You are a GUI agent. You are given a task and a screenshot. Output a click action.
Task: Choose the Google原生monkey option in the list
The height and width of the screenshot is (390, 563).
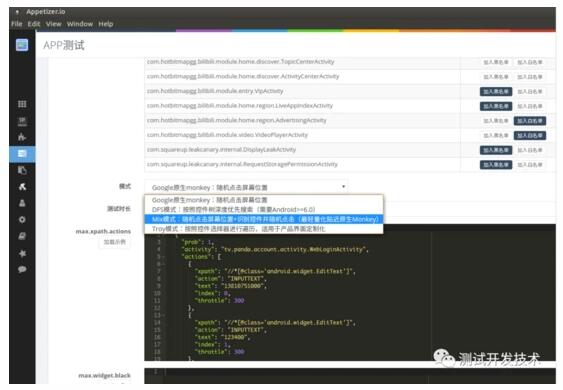[x=264, y=200]
